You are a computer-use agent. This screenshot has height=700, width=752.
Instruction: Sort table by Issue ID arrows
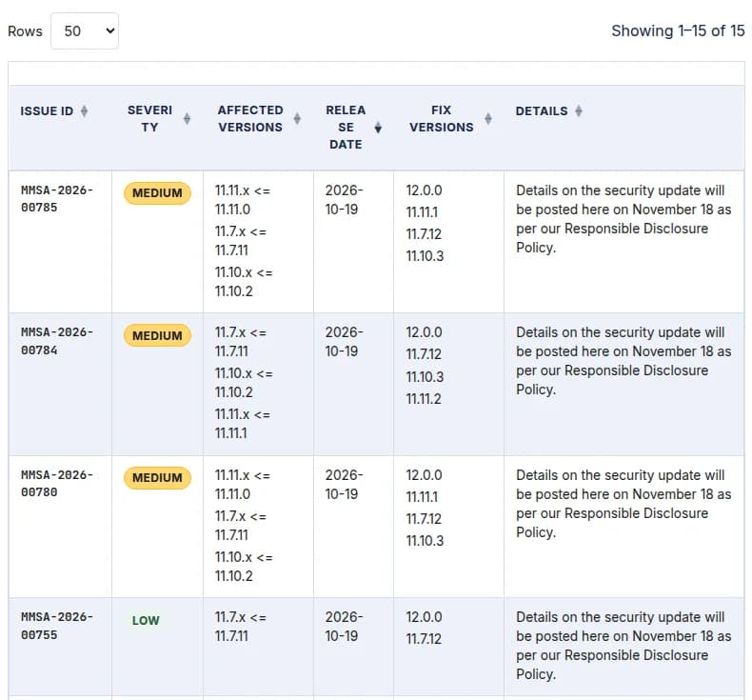tap(85, 110)
